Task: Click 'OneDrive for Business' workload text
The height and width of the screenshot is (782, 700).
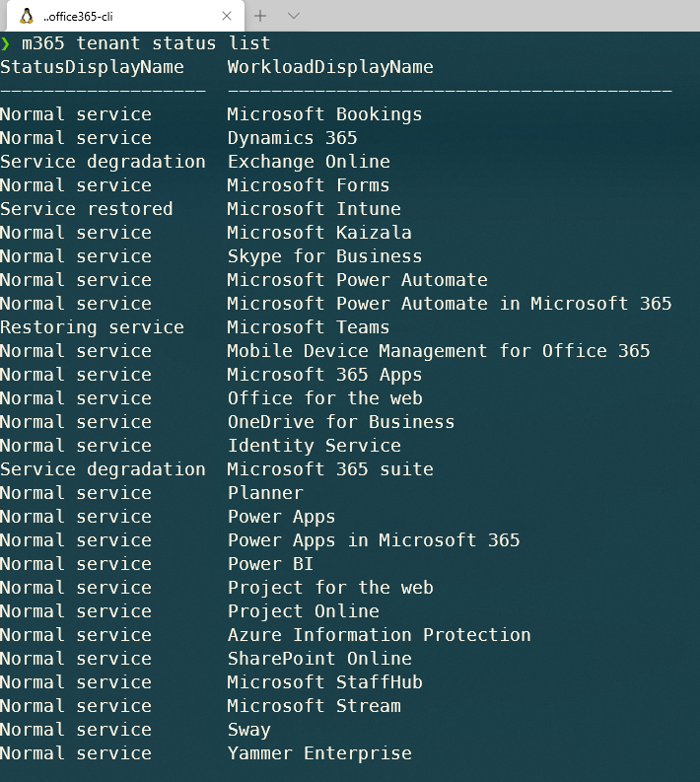Action: 341,422
